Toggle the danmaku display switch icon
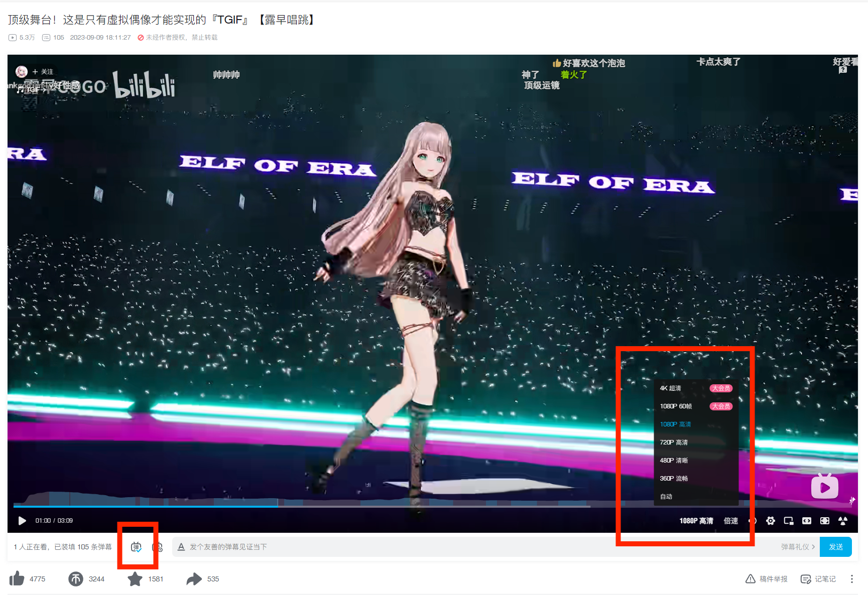The image size is (868, 599). (136, 547)
